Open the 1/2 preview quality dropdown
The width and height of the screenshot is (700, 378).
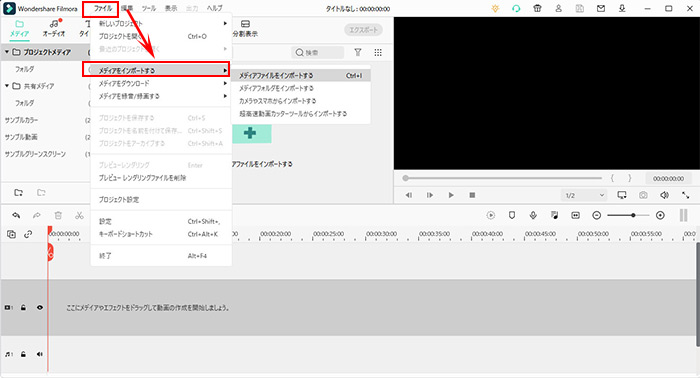click(x=584, y=195)
